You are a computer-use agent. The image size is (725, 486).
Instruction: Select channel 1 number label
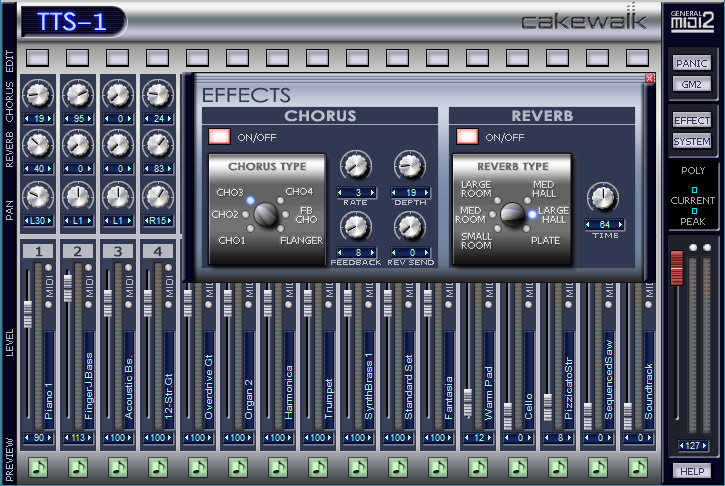38,252
